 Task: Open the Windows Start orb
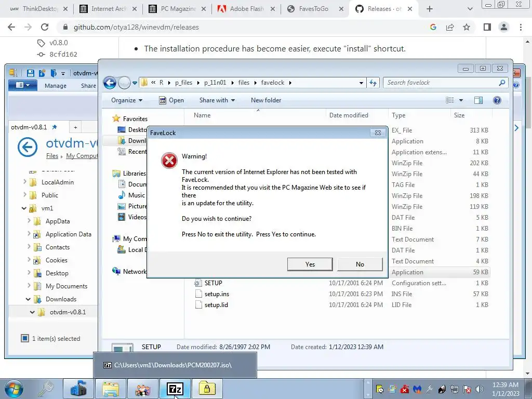coord(14,389)
